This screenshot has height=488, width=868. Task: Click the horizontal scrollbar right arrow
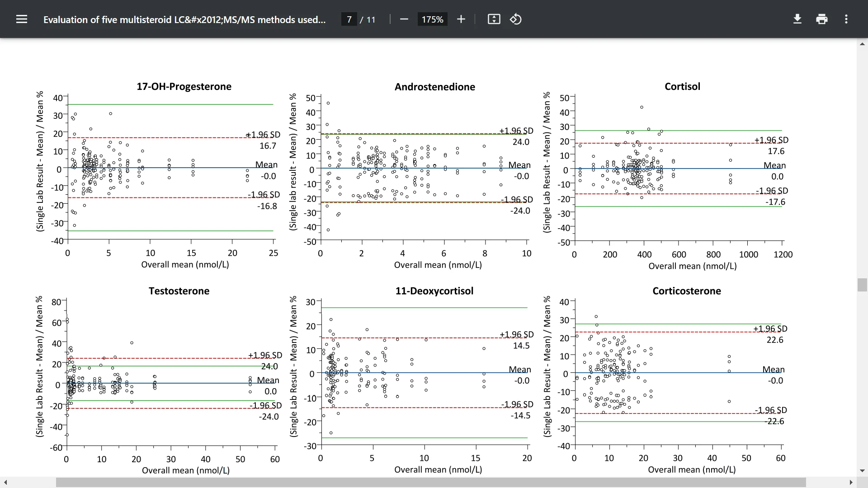[851, 482]
